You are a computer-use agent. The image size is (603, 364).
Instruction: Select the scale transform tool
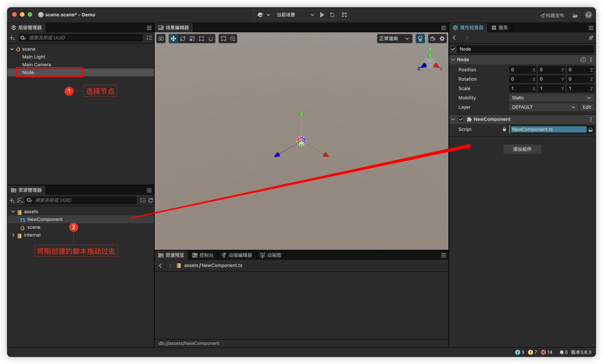point(192,39)
